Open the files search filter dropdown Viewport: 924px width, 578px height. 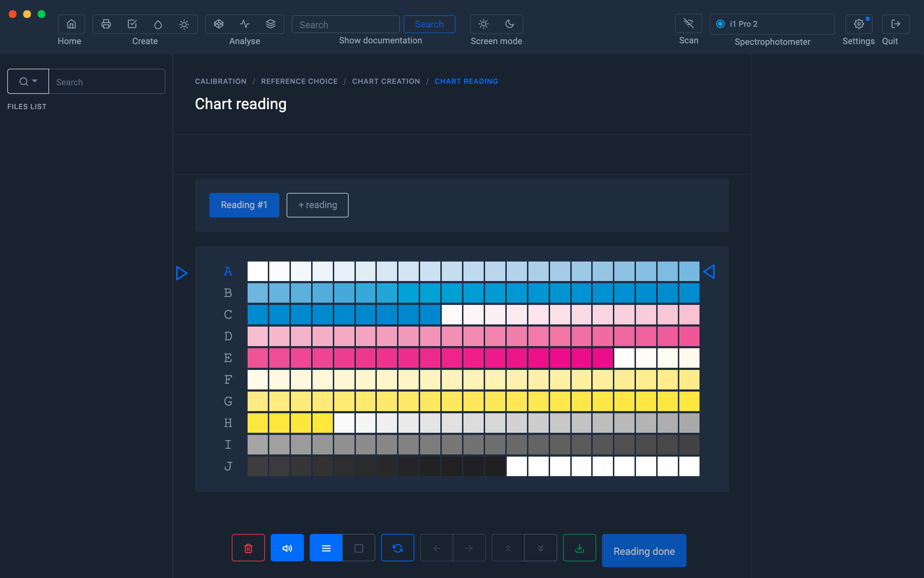28,81
